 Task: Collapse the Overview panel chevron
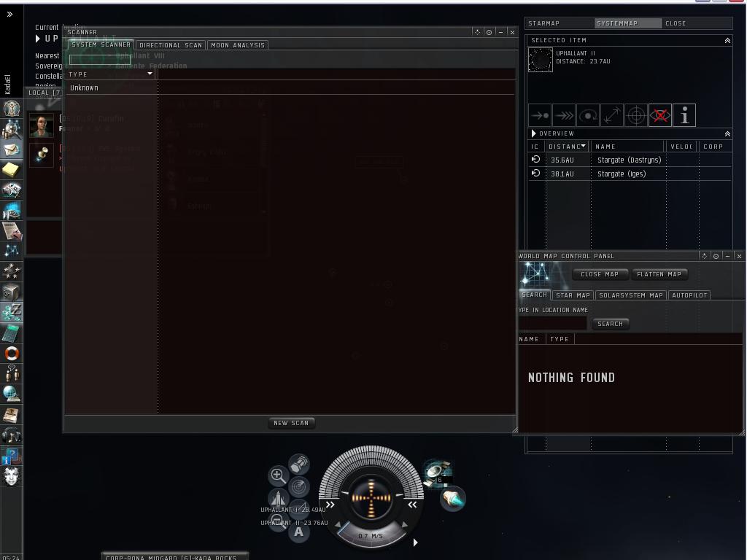727,134
